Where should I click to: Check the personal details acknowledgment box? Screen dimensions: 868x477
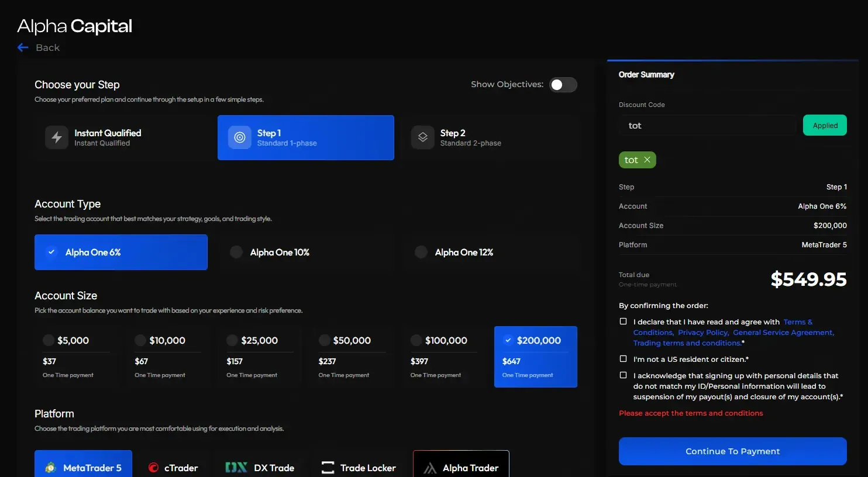623,375
